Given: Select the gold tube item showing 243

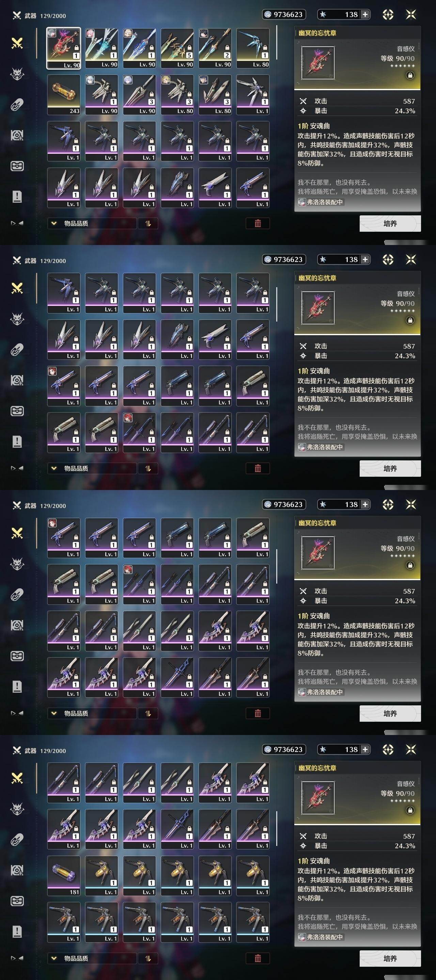Looking at the screenshot, I should pyautogui.click(x=64, y=95).
